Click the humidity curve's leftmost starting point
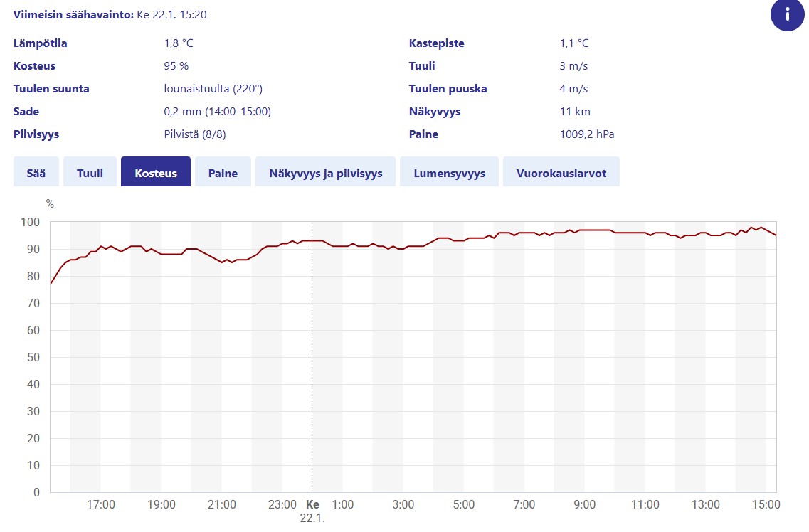The width and height of the screenshot is (809, 532). point(51,284)
